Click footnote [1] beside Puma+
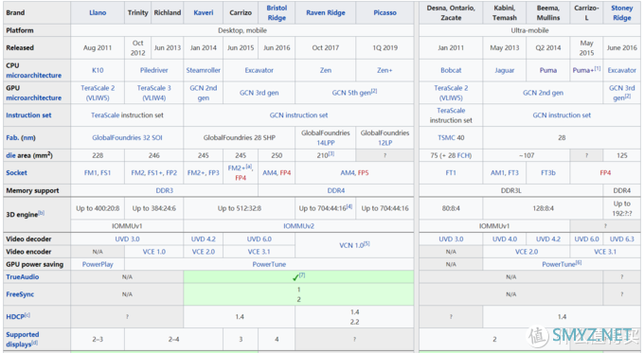This screenshot has width=644, height=353. (x=598, y=68)
